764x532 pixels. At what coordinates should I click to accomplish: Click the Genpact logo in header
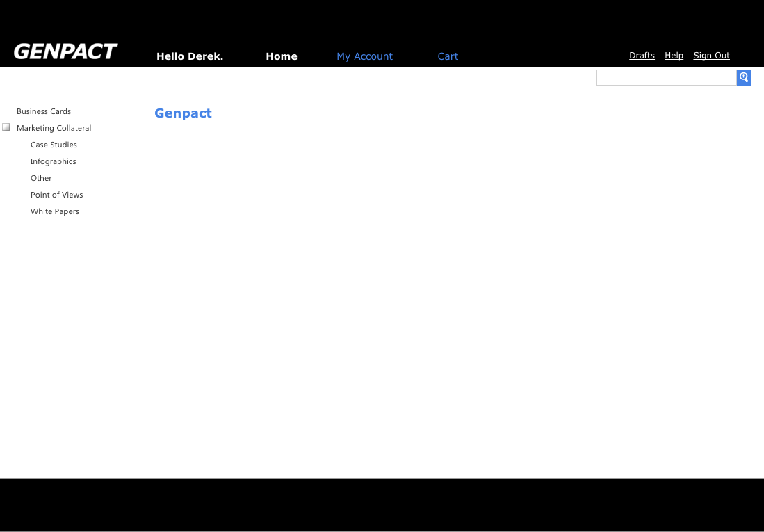(65, 51)
